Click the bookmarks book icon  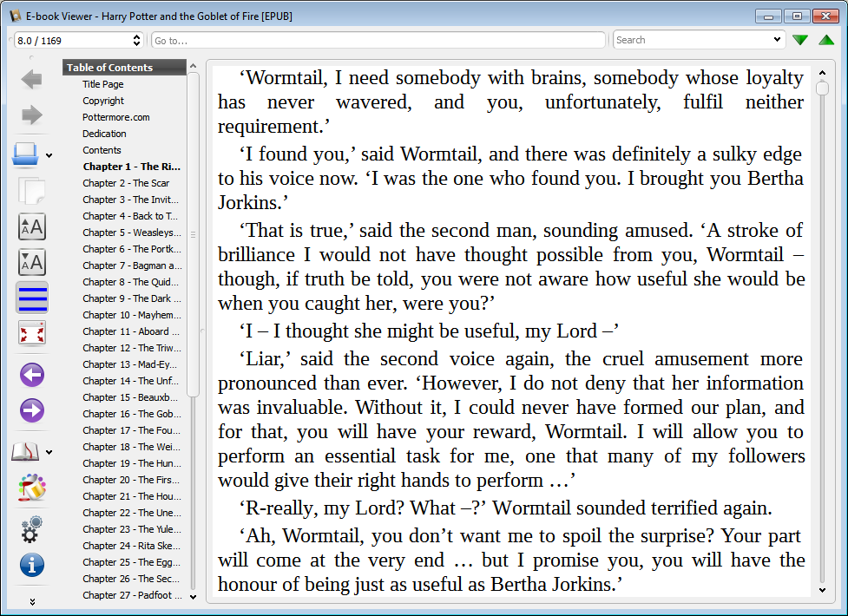point(25,452)
